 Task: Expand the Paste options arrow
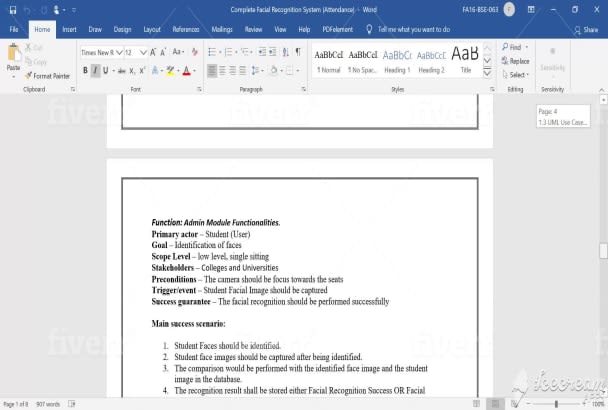[13, 77]
